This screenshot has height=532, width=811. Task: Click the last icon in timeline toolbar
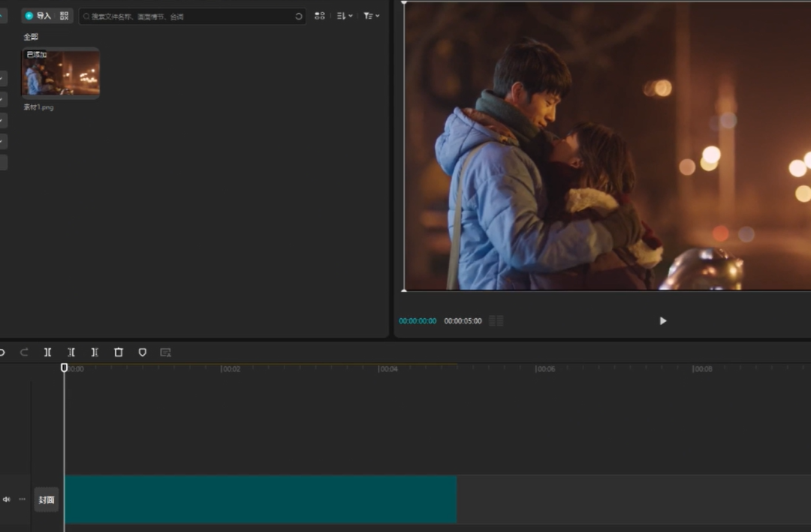pyautogui.click(x=165, y=353)
